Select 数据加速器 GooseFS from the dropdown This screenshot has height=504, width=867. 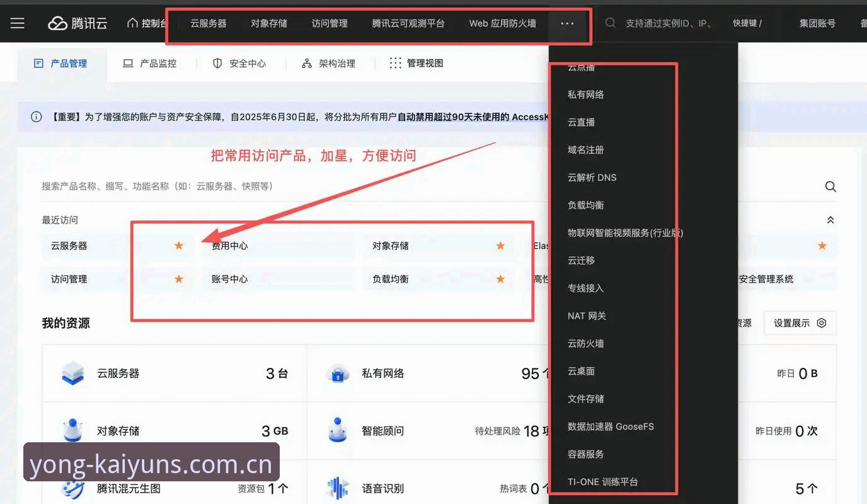(611, 427)
